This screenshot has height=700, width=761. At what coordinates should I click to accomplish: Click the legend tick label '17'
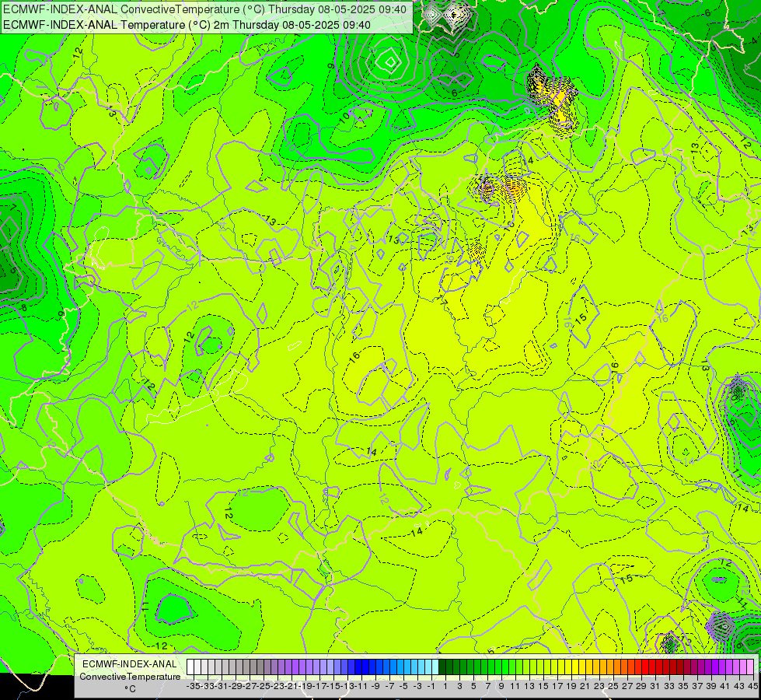[x=557, y=686]
